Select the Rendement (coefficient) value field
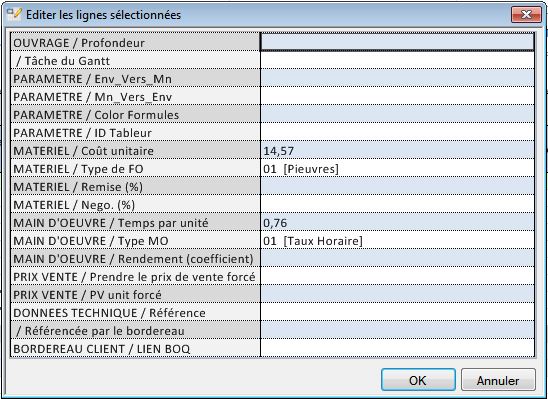This screenshot has width=548, height=399. [x=397, y=259]
